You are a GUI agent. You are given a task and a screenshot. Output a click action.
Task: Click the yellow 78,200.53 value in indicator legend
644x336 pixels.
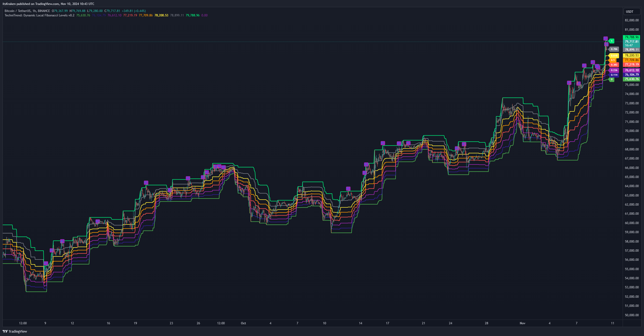(161, 15)
